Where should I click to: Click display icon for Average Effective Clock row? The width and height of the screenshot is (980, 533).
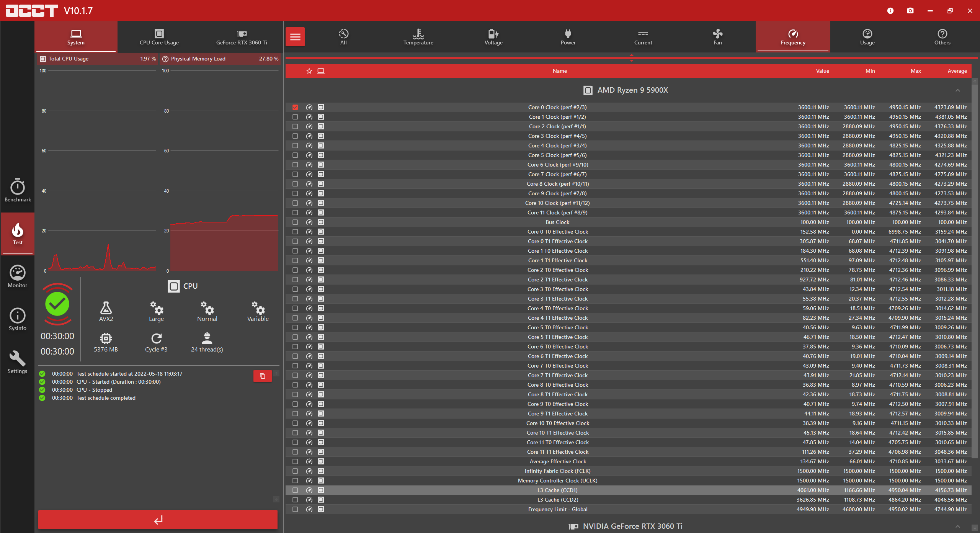pos(321,461)
